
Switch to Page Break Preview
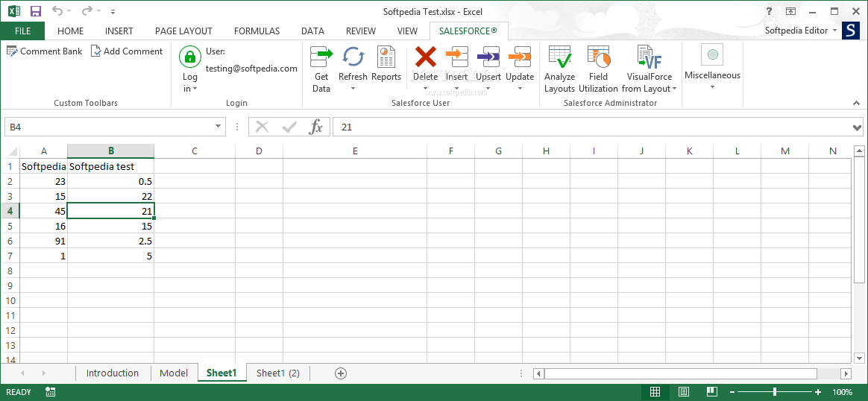click(x=712, y=392)
